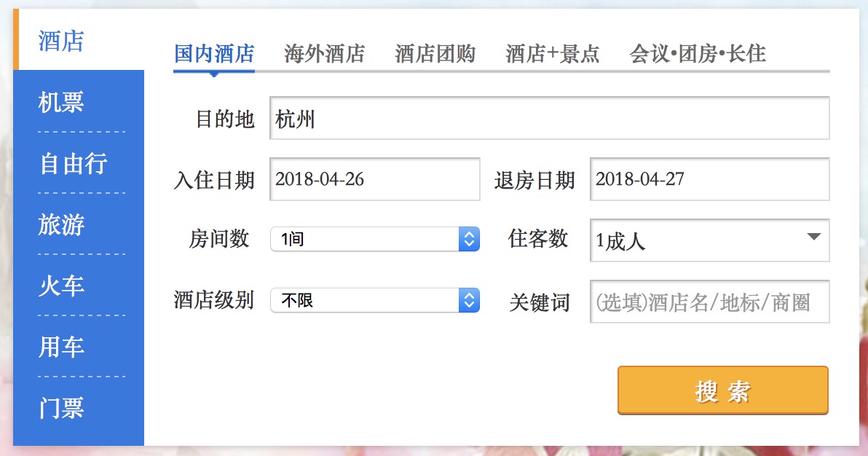Open the 房间数 dropdown showing 1间
This screenshot has height=456, width=868.
click(375, 239)
